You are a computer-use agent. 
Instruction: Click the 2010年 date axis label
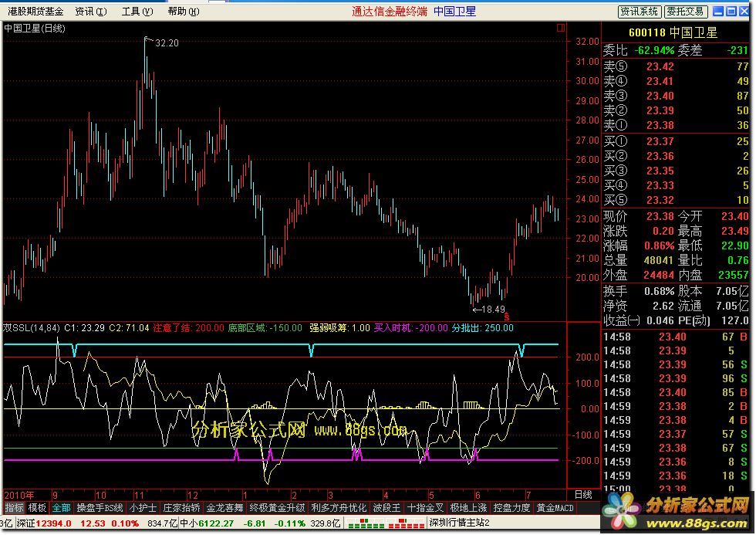tap(19, 495)
